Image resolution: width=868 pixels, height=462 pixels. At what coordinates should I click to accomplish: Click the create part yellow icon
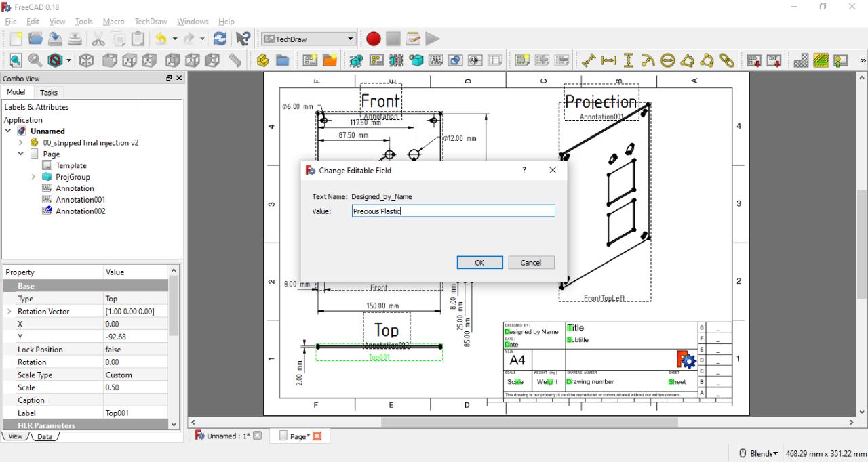click(263, 61)
